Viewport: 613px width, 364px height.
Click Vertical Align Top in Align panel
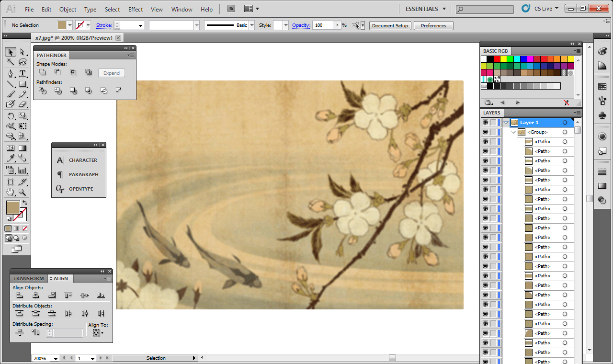coord(68,296)
